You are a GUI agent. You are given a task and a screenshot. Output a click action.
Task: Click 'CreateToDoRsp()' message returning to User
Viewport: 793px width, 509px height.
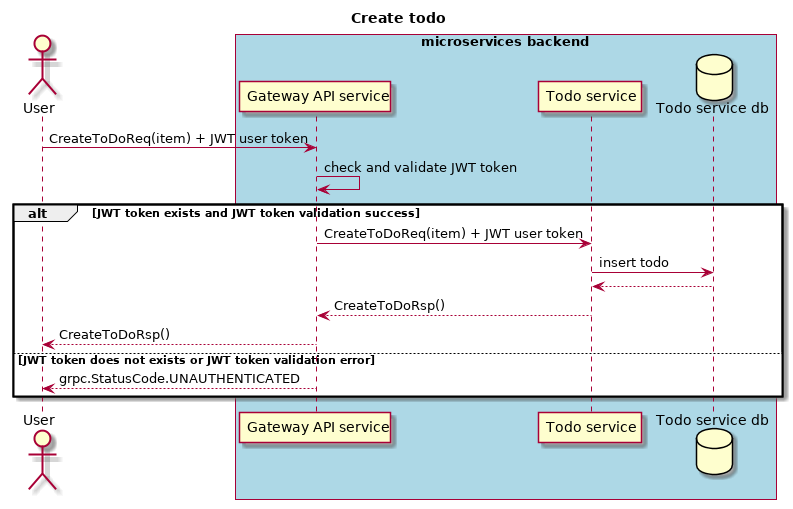click(114, 334)
